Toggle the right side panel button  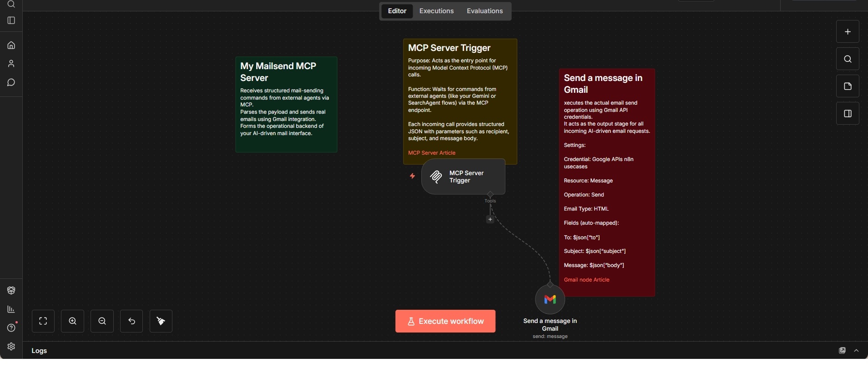click(848, 114)
